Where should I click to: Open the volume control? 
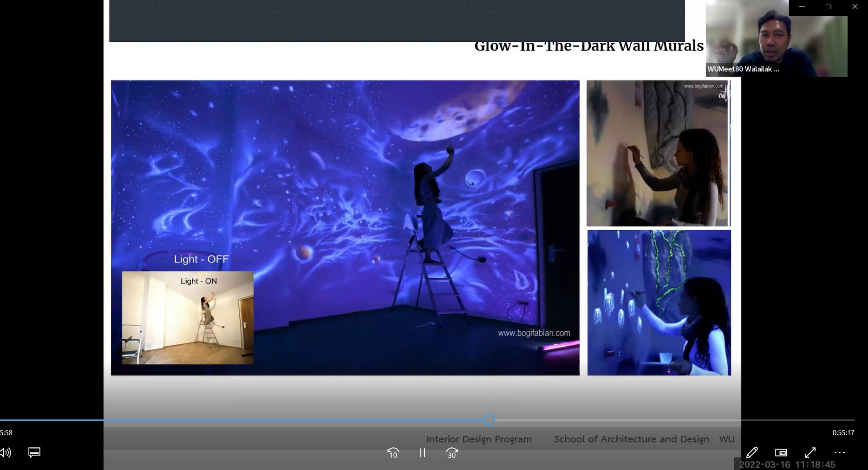pyautogui.click(x=6, y=453)
